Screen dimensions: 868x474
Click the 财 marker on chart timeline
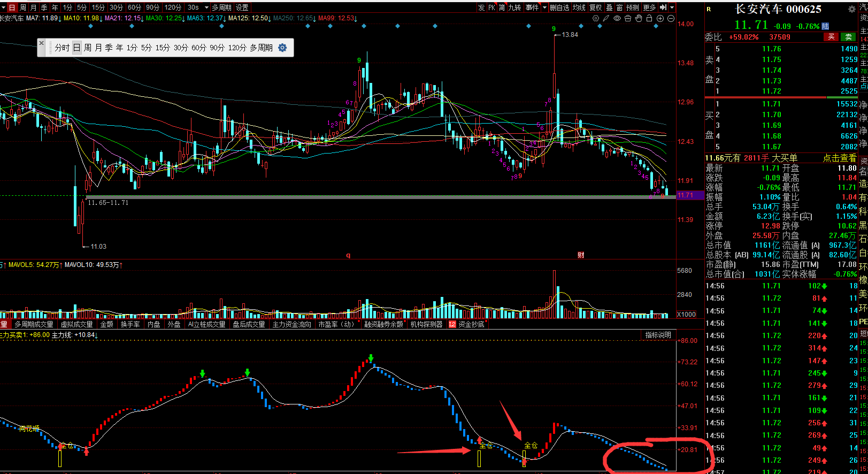click(x=581, y=255)
